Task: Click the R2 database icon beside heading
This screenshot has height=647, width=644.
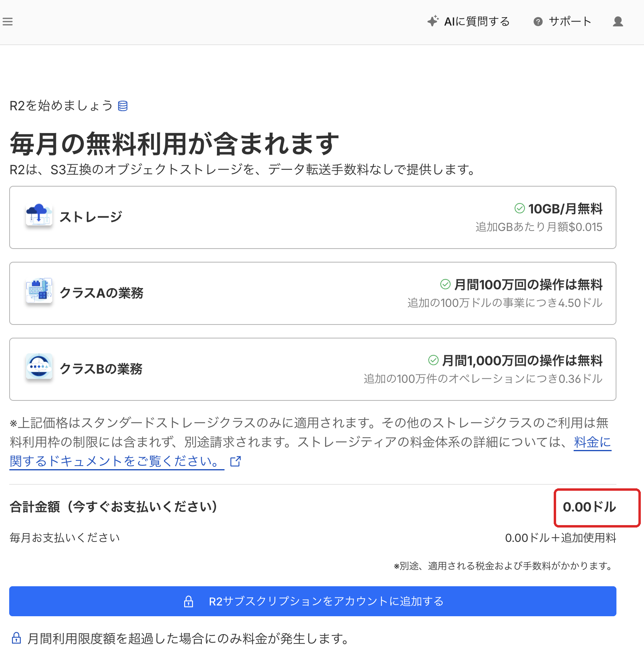Action: click(123, 106)
